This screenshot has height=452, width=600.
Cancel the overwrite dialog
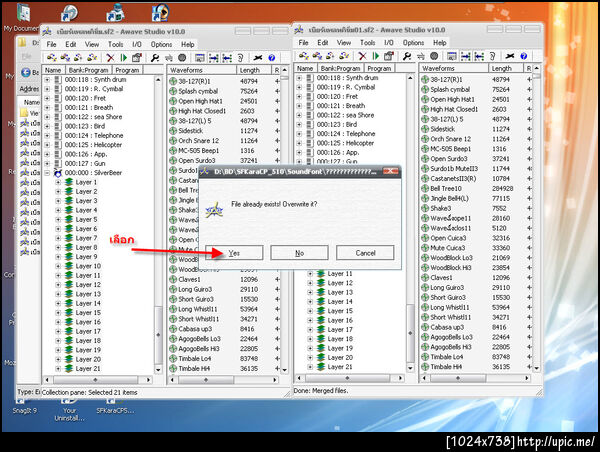[x=365, y=253]
